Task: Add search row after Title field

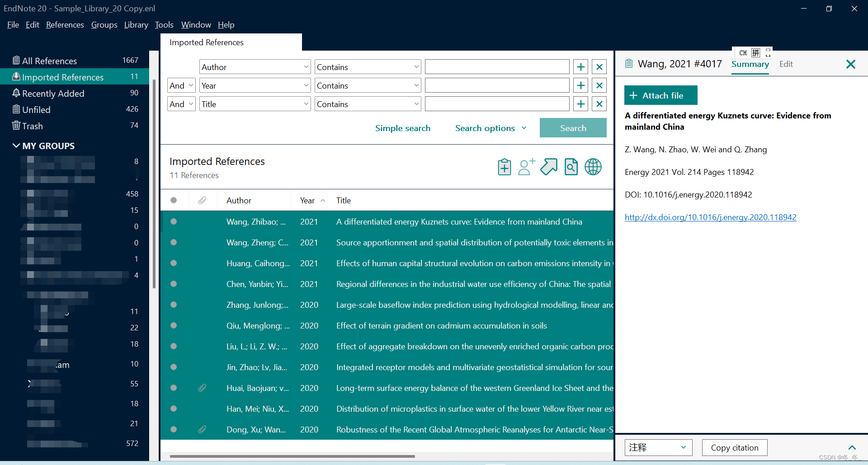Action: [581, 104]
